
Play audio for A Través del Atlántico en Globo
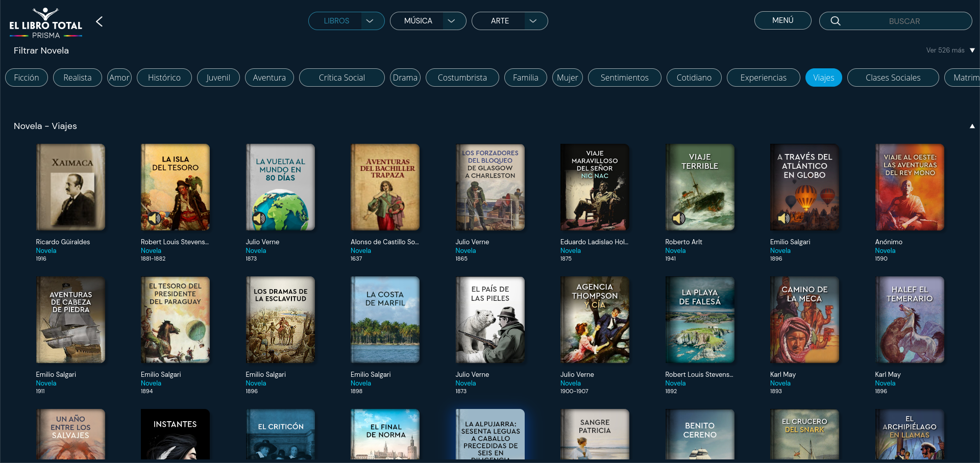pos(785,218)
